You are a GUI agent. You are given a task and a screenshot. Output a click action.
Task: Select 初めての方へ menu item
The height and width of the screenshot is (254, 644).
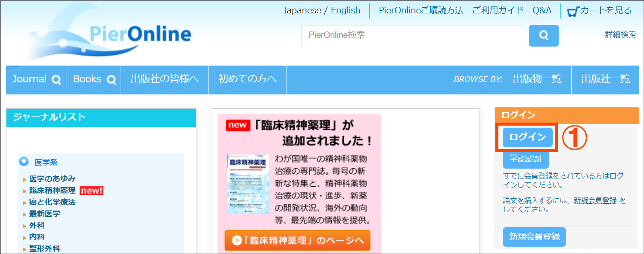coord(247,79)
